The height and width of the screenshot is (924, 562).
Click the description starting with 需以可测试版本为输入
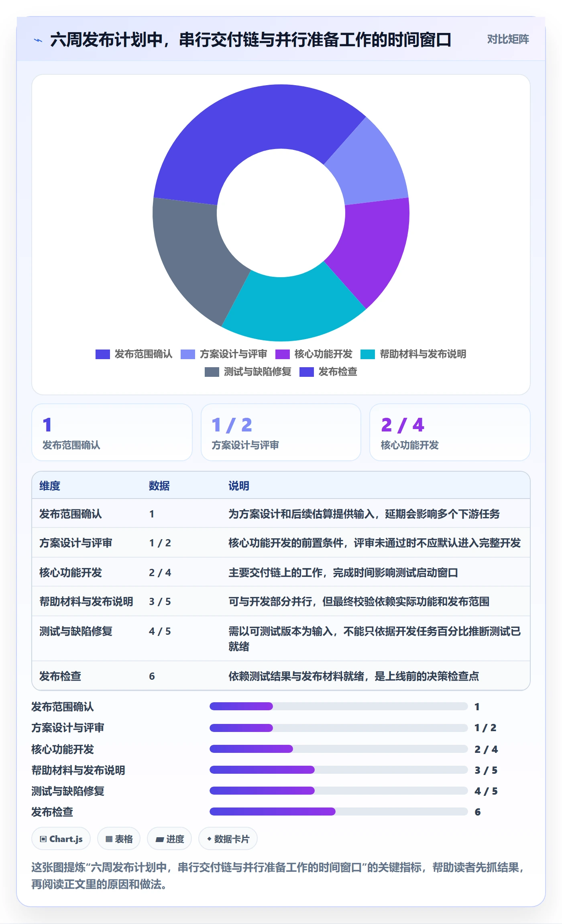(375, 639)
